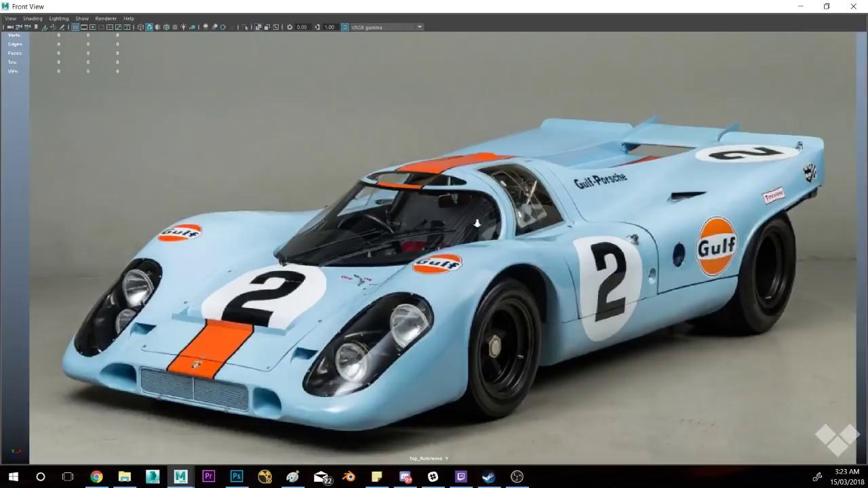Click the Textured display icon

(x=175, y=27)
